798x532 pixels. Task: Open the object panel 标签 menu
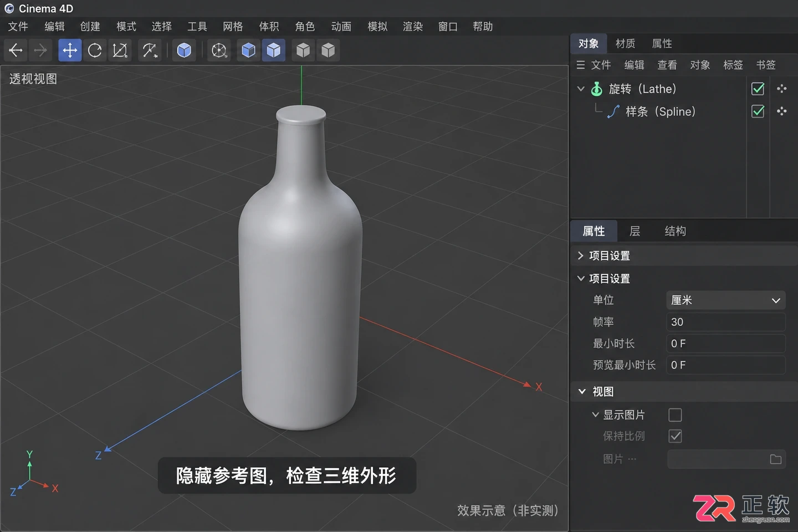[x=733, y=65]
